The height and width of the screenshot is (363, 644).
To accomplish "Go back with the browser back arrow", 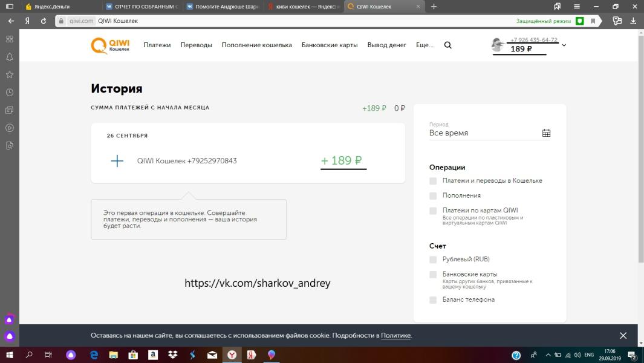I will pyautogui.click(x=11, y=21).
